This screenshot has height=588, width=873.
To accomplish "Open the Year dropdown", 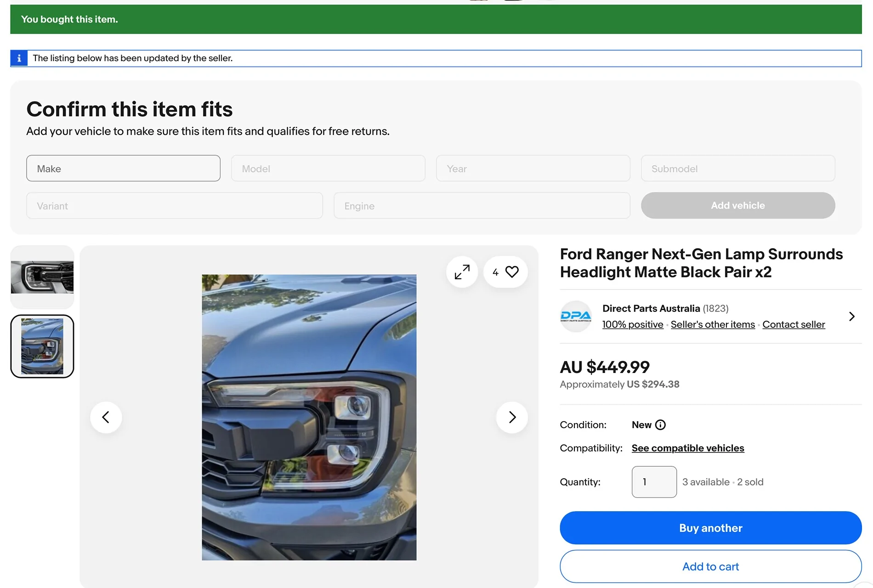I will coord(533,169).
